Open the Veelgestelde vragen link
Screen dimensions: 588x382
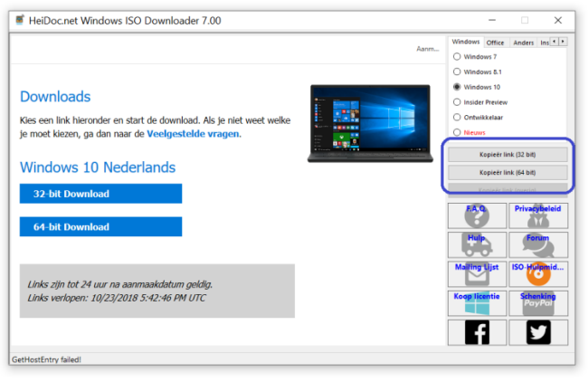click(193, 134)
